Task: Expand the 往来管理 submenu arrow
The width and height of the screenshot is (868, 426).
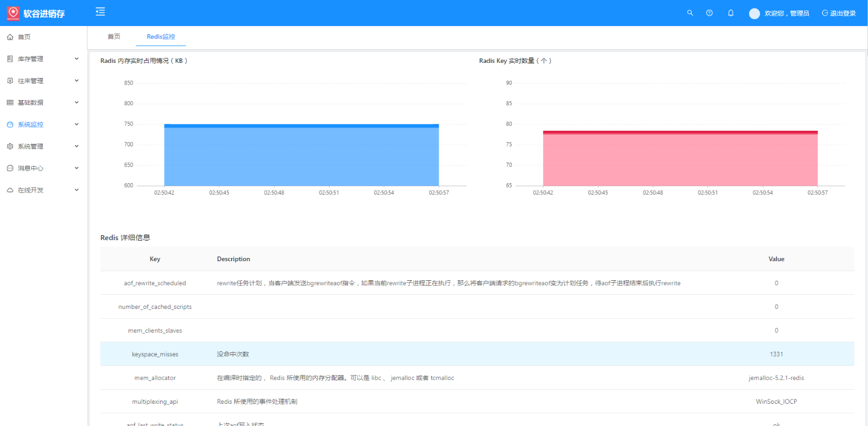Action: (76, 81)
